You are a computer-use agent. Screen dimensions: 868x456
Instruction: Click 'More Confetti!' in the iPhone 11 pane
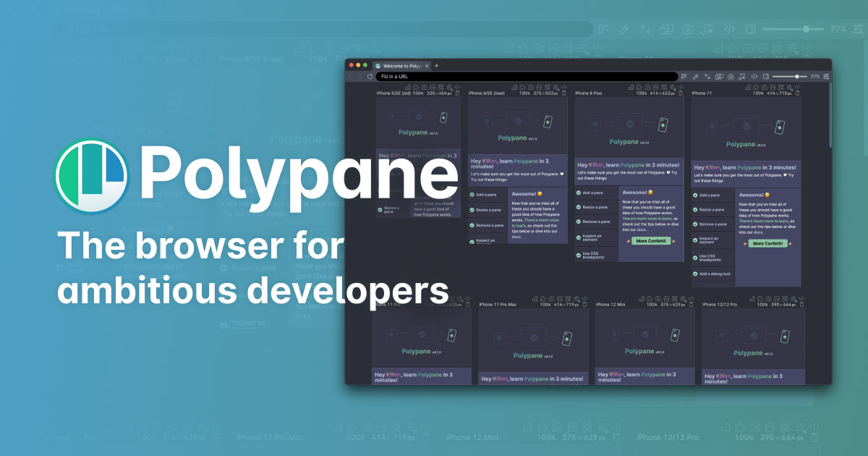[x=767, y=244]
